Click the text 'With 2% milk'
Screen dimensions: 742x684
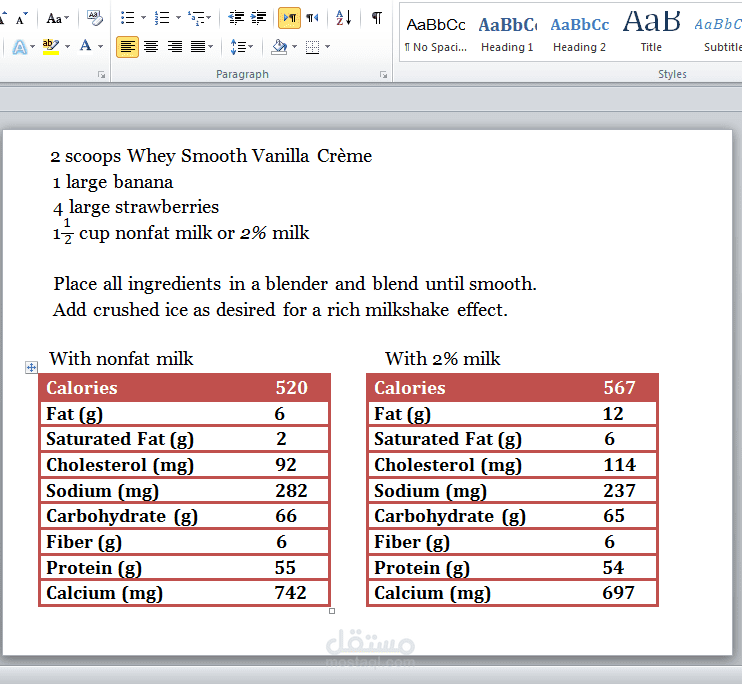click(x=442, y=359)
